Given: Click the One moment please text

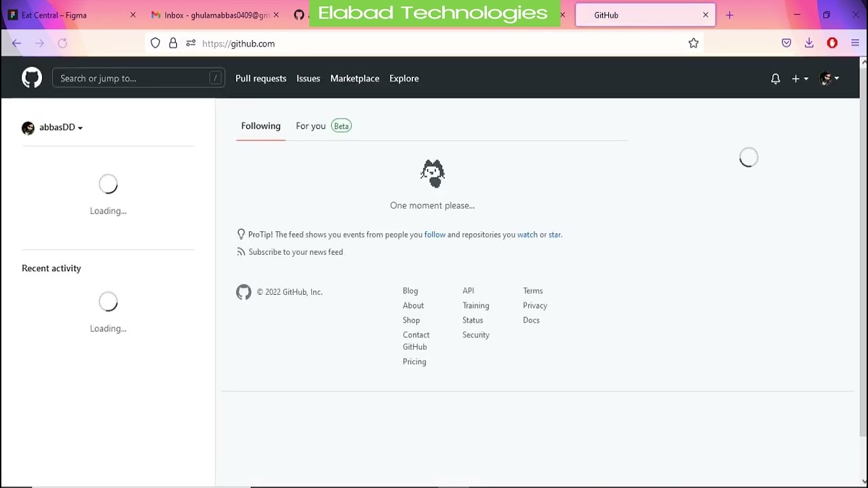Looking at the screenshot, I should [432, 205].
